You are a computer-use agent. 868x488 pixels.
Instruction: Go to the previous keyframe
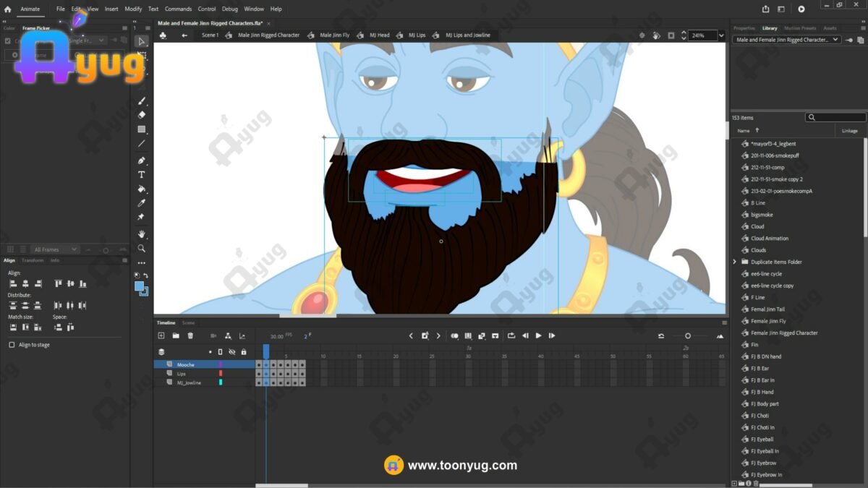tap(411, 335)
